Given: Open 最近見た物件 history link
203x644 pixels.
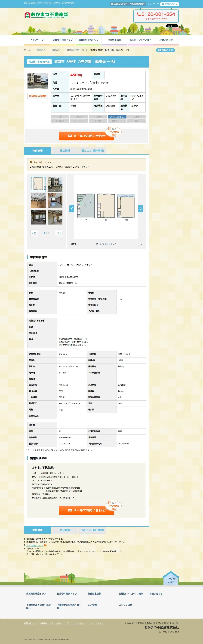Looking at the screenshot, I should tap(138, 4).
